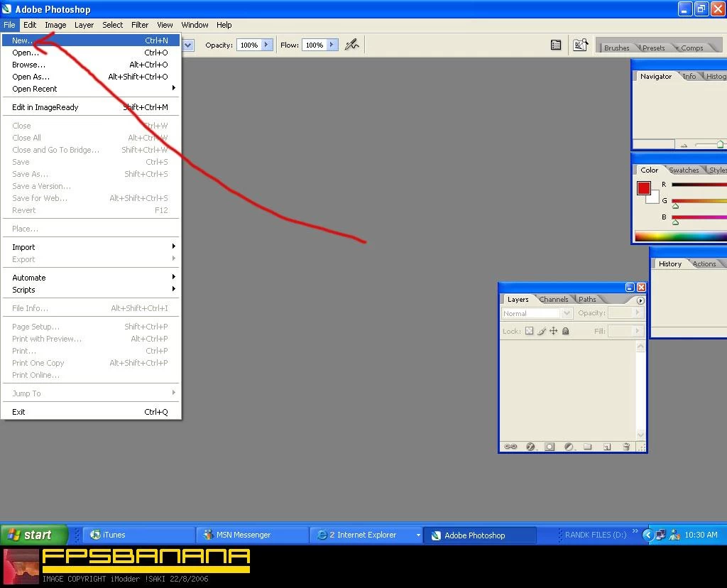727x588 pixels.
Task: Click Adobe Photoshop title bar icon
Action: click(6, 9)
